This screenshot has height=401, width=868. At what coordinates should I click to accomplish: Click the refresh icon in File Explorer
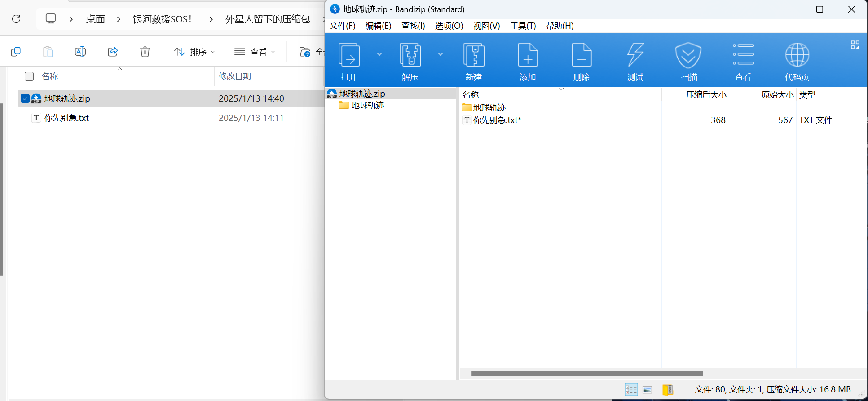coord(16,19)
